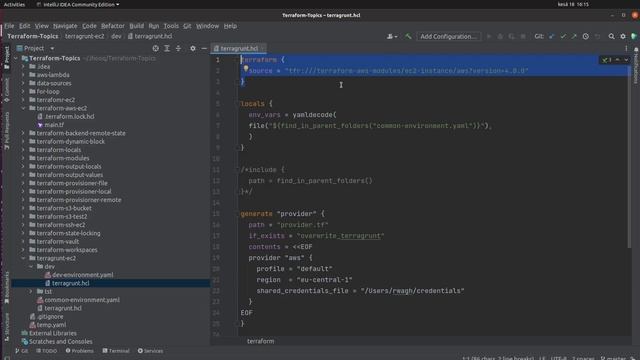
Task: Expand the data-sources folder
Action: tap(23, 83)
